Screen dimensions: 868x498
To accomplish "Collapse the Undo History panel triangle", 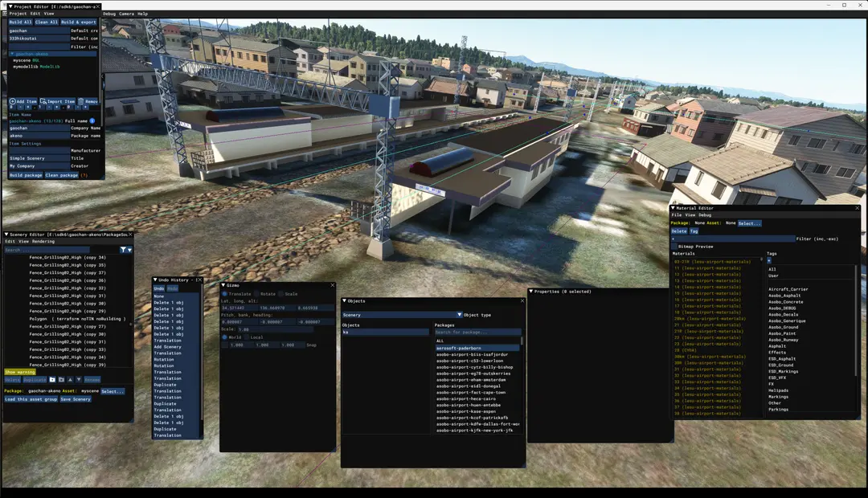I will 155,280.
